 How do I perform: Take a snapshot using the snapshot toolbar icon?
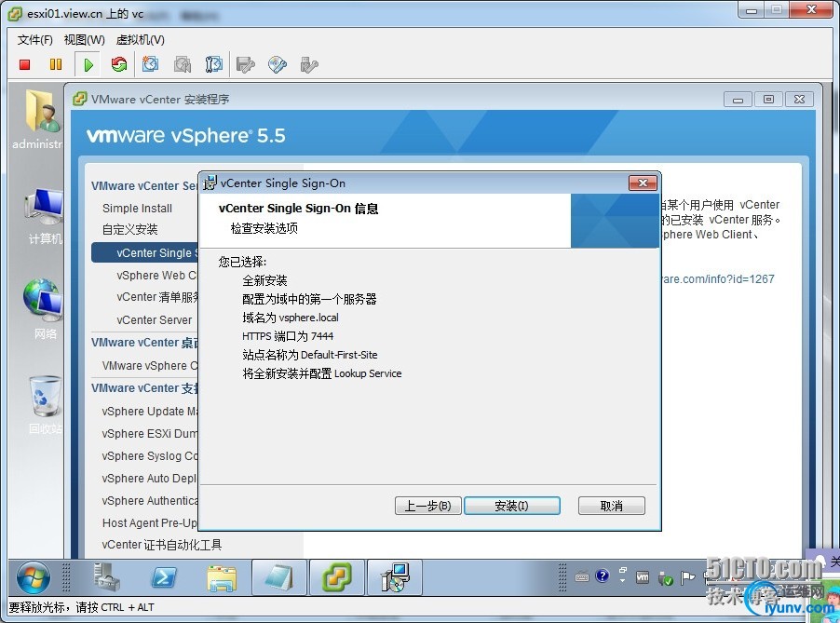pyautogui.click(x=151, y=64)
